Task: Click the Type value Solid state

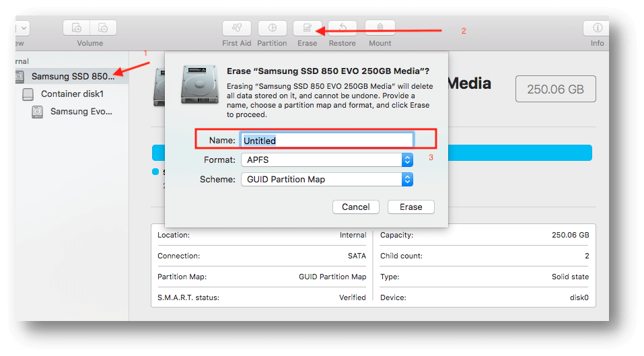Action: click(570, 277)
